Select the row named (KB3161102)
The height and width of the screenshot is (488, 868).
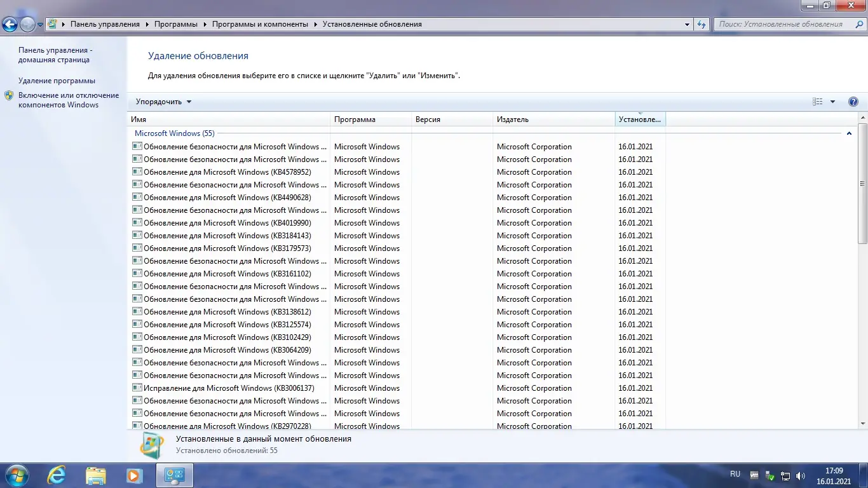tap(397, 273)
